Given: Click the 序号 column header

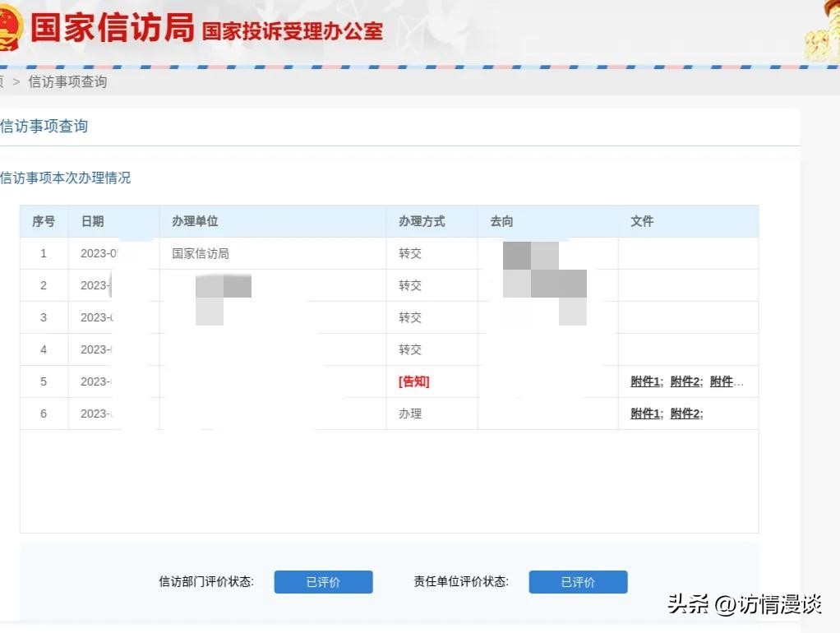Looking at the screenshot, I should 44,221.
